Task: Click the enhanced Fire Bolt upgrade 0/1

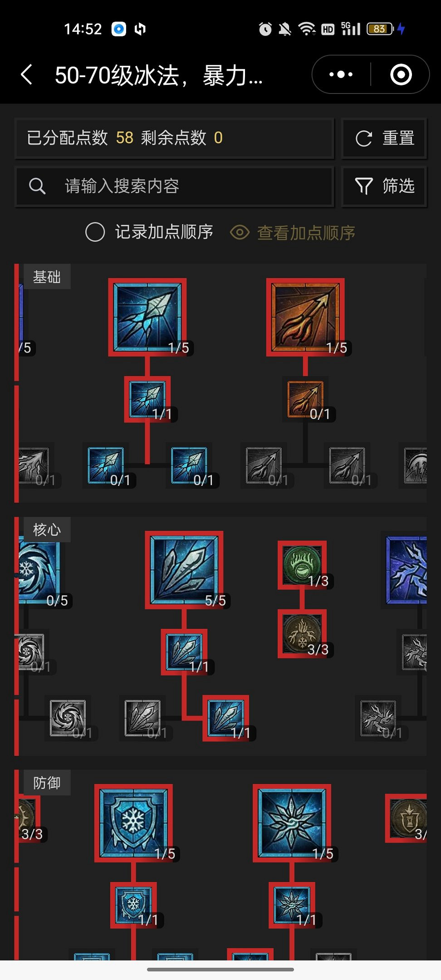Action: coord(305,399)
